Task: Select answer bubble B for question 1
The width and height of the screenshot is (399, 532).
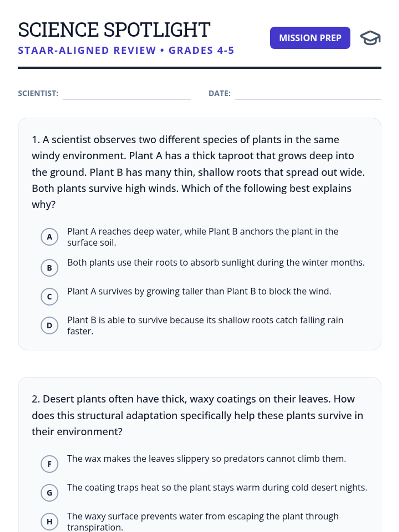Action: coord(50,268)
